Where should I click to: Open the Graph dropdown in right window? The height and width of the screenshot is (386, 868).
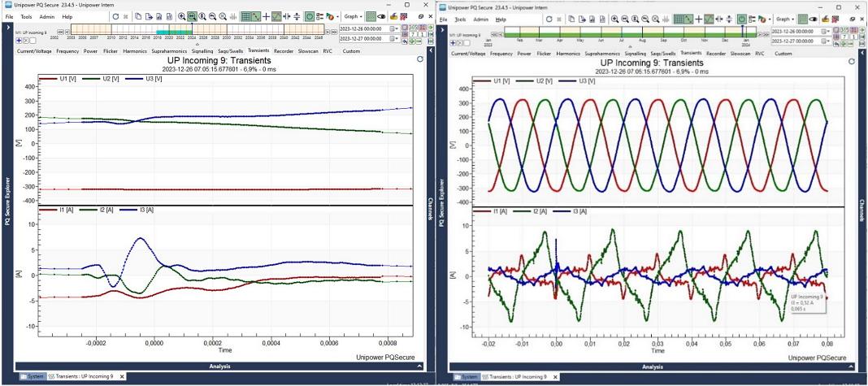tap(785, 19)
